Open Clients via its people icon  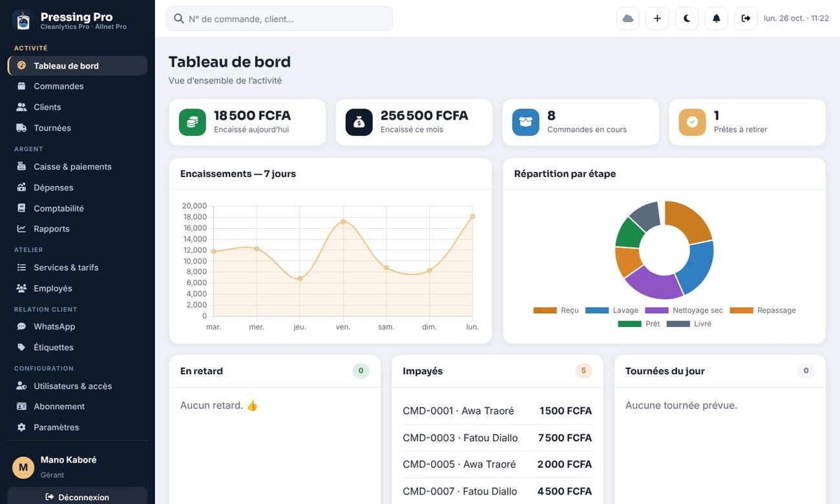click(21, 107)
